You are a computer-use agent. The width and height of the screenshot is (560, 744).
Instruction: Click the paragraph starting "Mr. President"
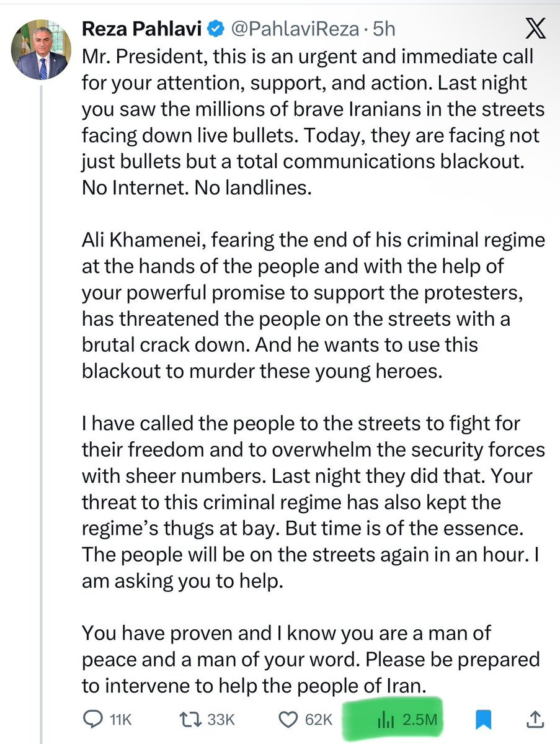coord(313,122)
